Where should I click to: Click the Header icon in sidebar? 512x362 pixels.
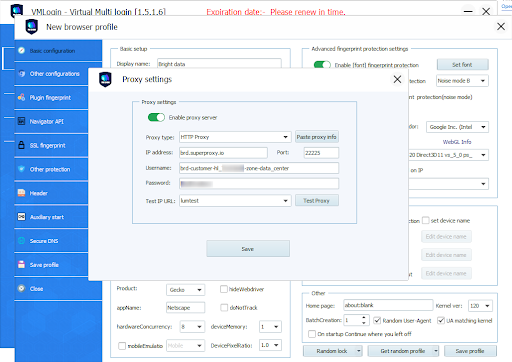point(21,193)
